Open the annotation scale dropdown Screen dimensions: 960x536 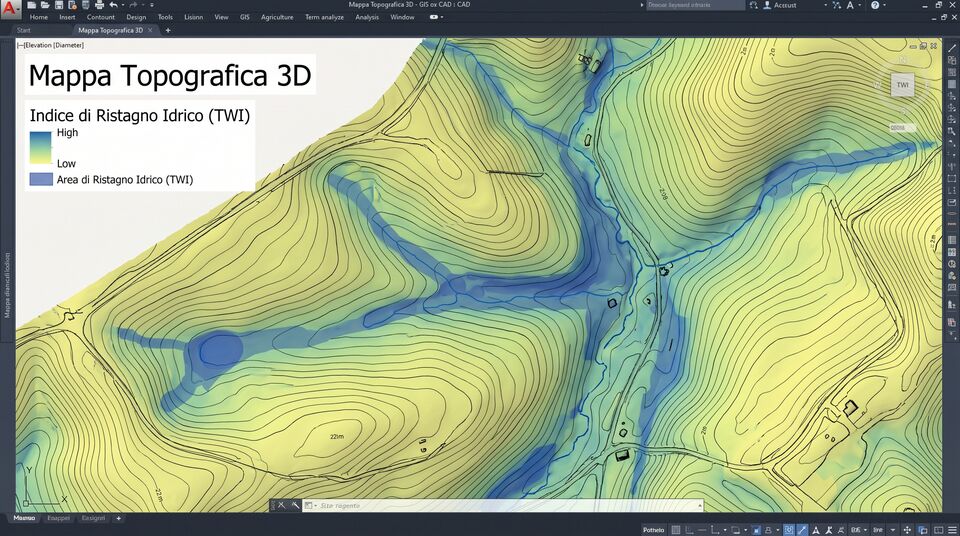pyautogui.click(x=866, y=530)
